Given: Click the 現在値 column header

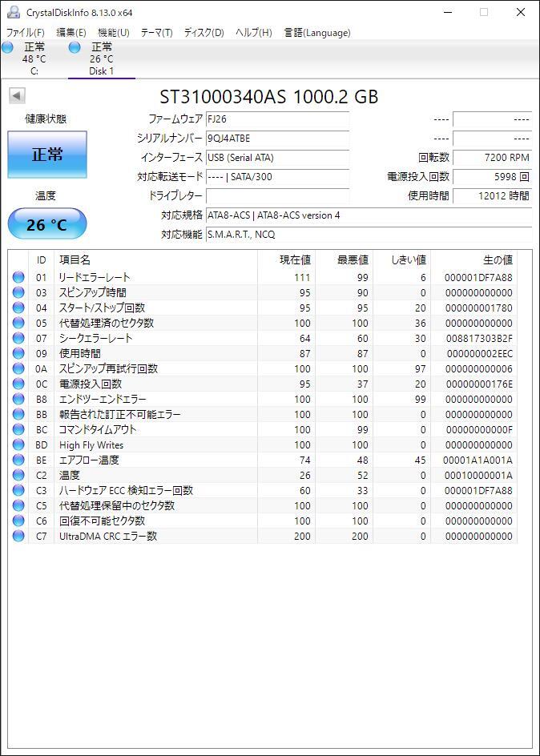Looking at the screenshot, I should [x=286, y=260].
